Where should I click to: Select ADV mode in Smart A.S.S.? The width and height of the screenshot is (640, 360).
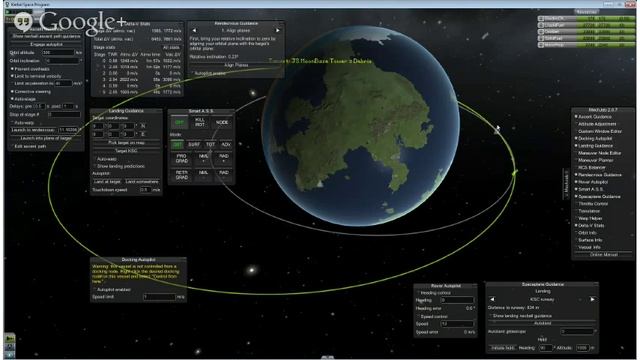pyautogui.click(x=225, y=144)
